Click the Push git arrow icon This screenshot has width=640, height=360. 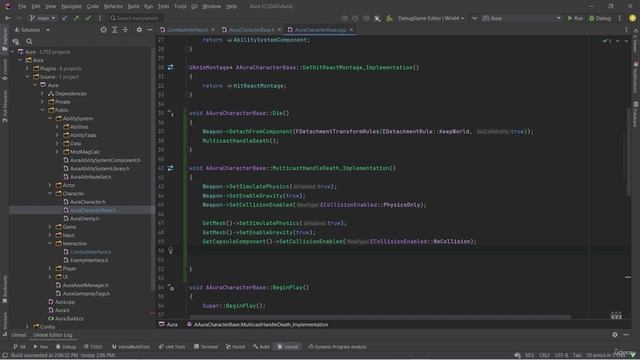point(76,18)
